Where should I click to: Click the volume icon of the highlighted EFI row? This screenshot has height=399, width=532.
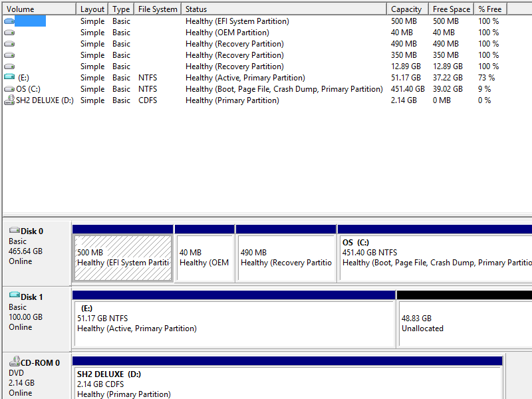(x=9, y=21)
